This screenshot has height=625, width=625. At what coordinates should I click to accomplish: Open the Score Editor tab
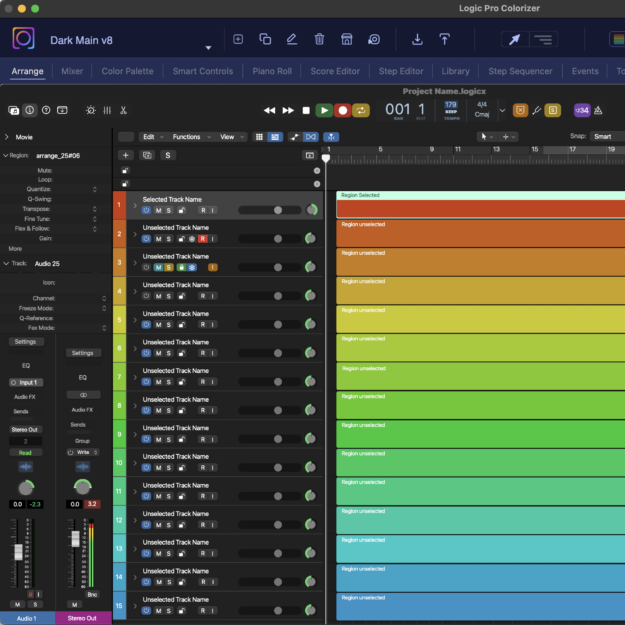(x=335, y=71)
